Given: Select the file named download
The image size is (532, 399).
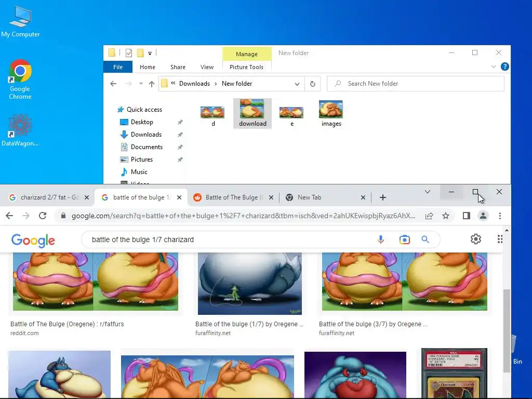Looking at the screenshot, I should 252,114.
